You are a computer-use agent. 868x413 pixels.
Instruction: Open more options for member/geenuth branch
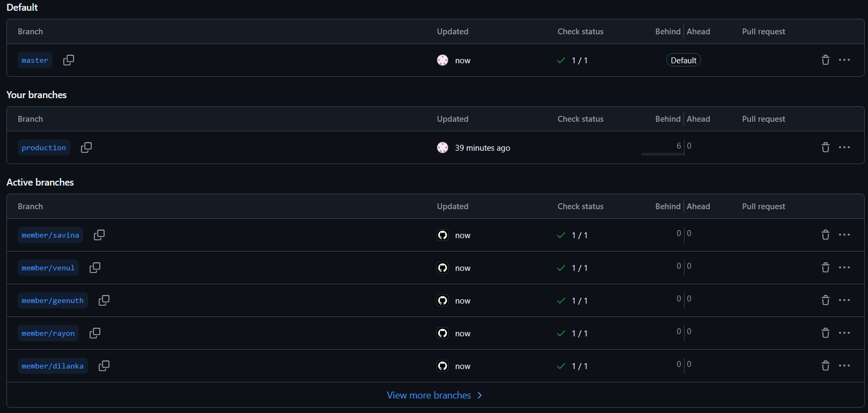pyautogui.click(x=844, y=300)
